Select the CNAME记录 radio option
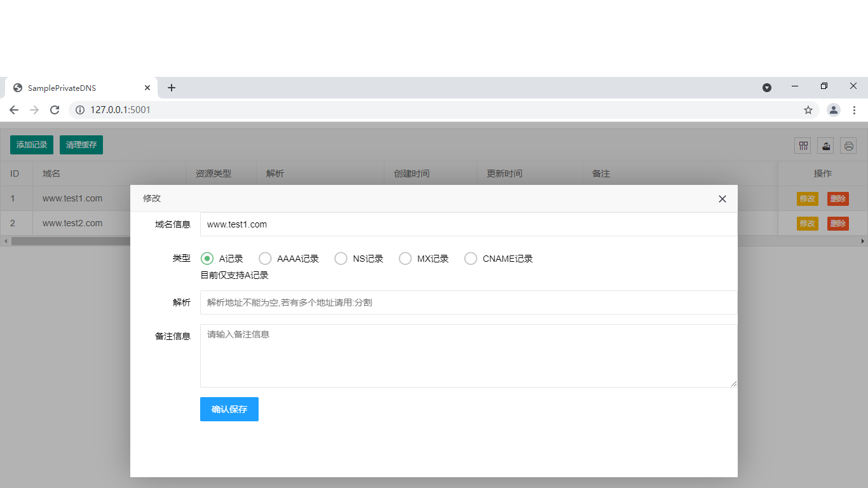 click(499, 259)
